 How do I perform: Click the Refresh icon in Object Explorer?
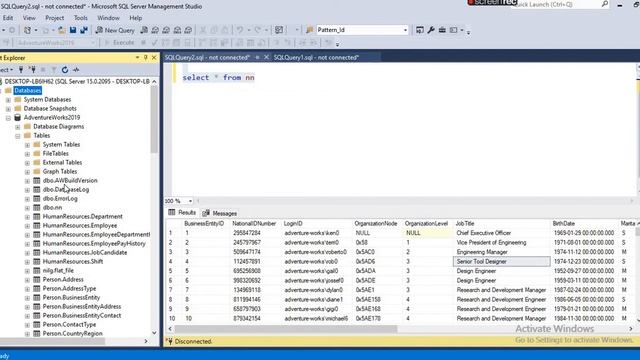(65, 70)
